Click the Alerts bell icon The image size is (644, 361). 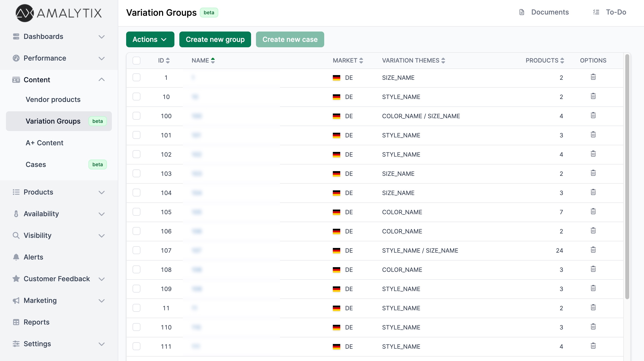pyautogui.click(x=16, y=257)
